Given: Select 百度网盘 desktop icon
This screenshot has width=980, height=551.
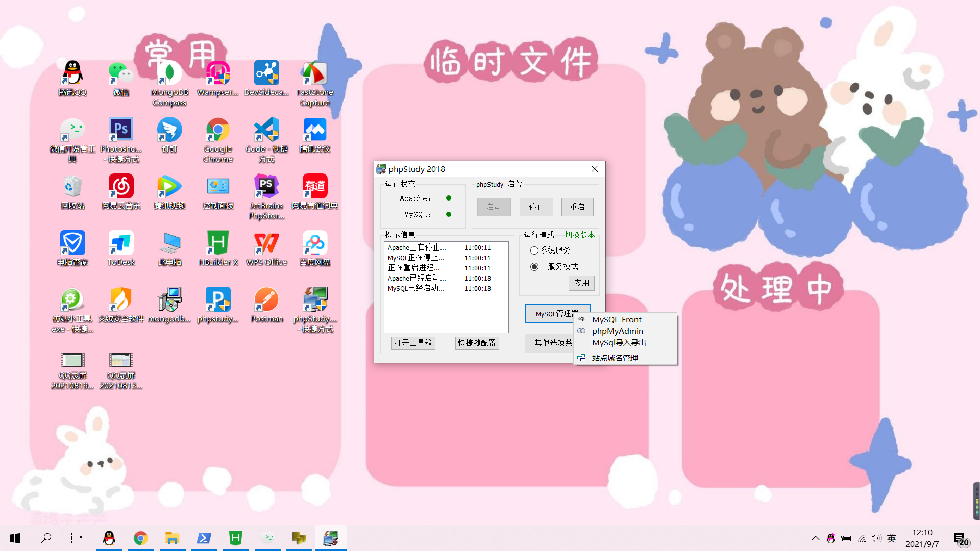Looking at the screenshot, I should click(315, 249).
